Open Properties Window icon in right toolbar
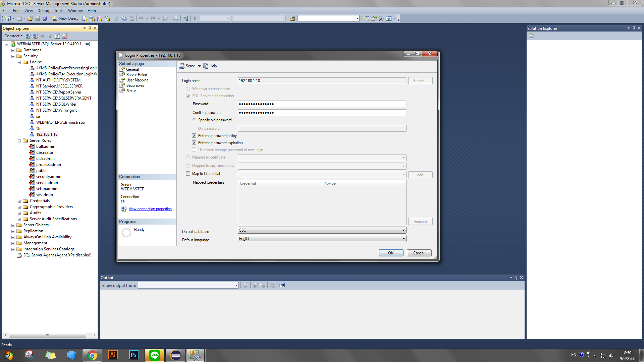The image size is (644, 362). tap(374, 18)
